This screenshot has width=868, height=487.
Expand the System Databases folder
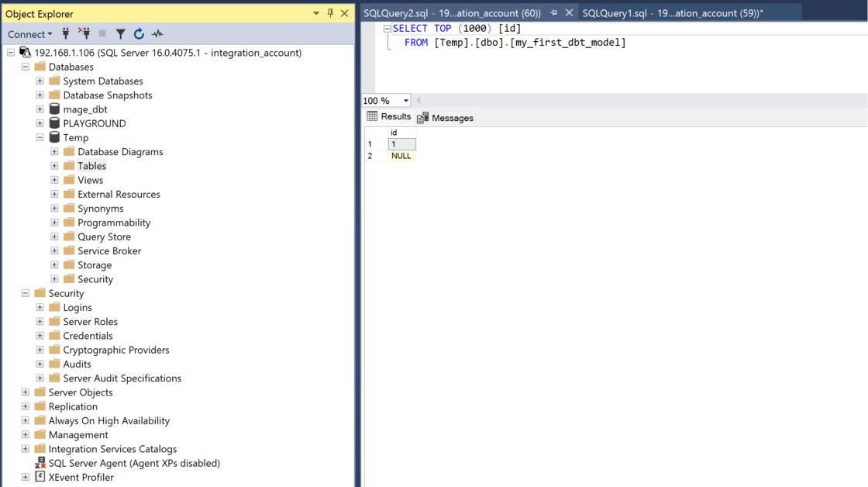[x=40, y=81]
